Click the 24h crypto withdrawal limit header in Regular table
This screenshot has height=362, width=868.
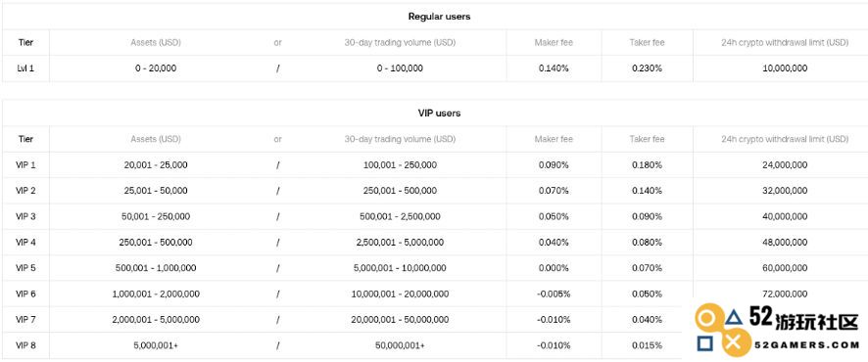pos(785,42)
